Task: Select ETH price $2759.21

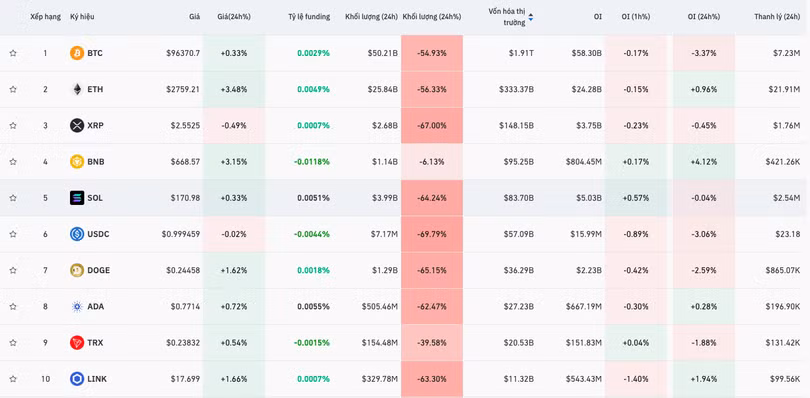Action: click(x=183, y=89)
